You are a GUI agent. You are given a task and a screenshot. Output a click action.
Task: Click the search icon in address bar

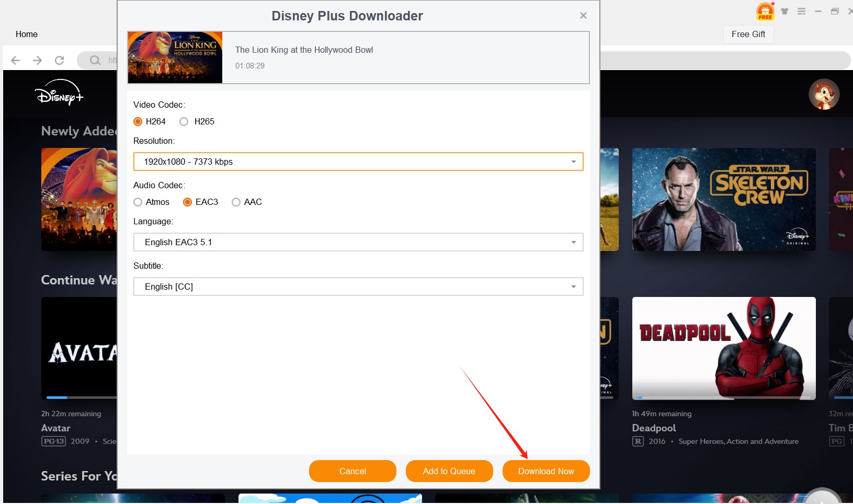point(95,60)
